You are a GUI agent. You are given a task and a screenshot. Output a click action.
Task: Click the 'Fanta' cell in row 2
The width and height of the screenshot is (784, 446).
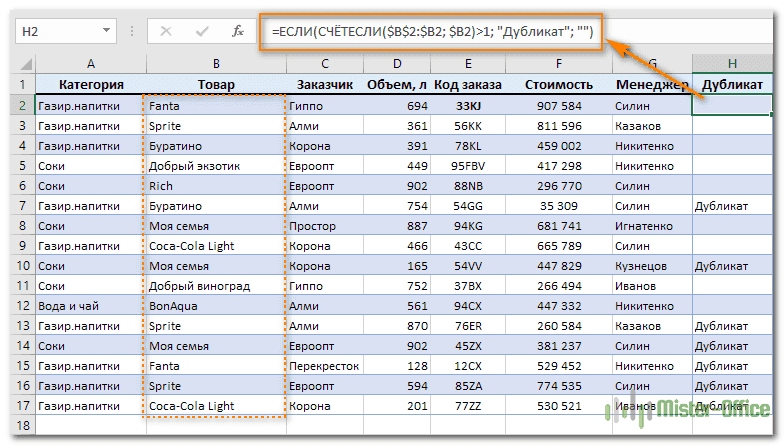(215, 105)
